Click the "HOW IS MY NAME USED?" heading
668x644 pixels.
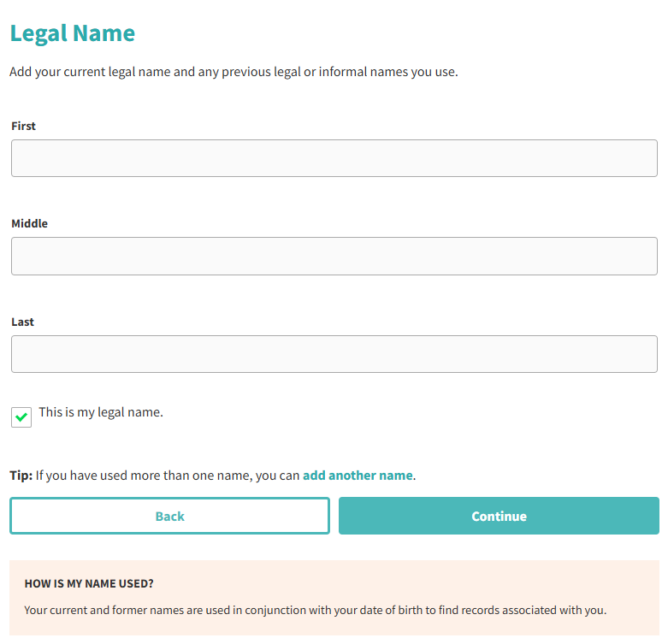[89, 583]
